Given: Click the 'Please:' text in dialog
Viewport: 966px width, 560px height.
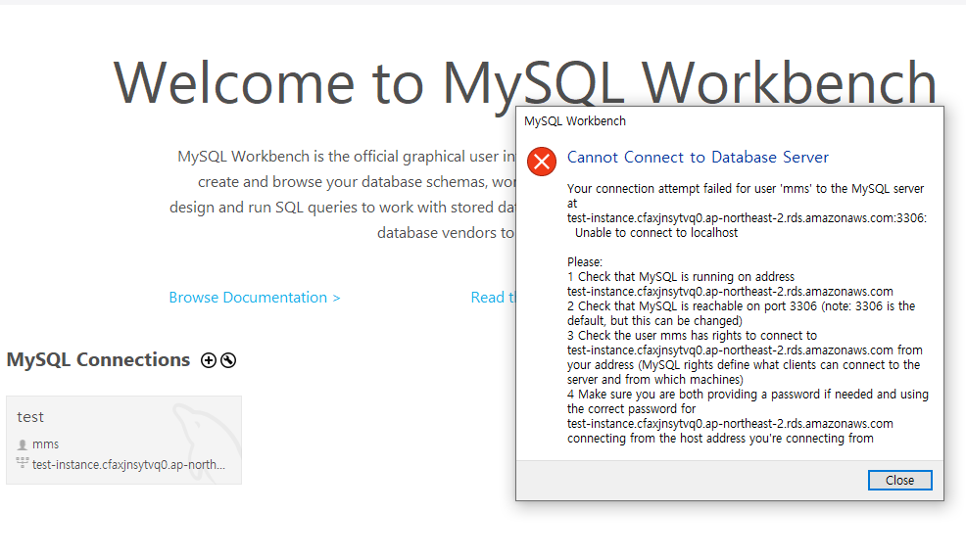Looking at the screenshot, I should click(585, 262).
